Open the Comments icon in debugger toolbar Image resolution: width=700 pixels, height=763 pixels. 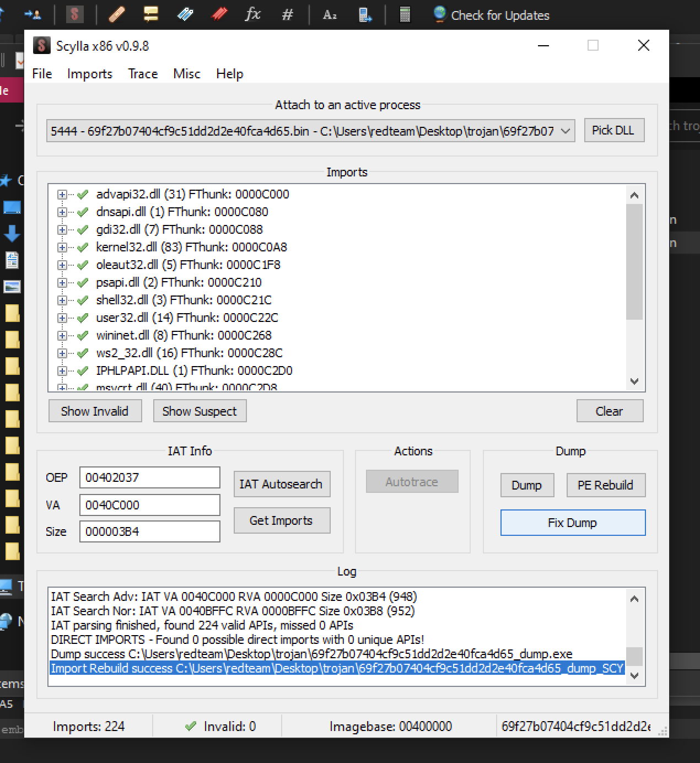coord(150,14)
